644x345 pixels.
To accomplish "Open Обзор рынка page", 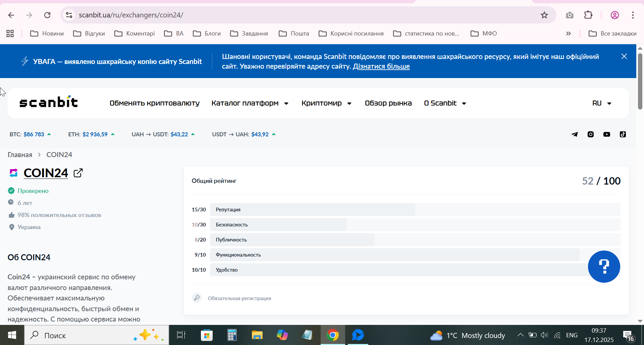I will [x=388, y=103].
